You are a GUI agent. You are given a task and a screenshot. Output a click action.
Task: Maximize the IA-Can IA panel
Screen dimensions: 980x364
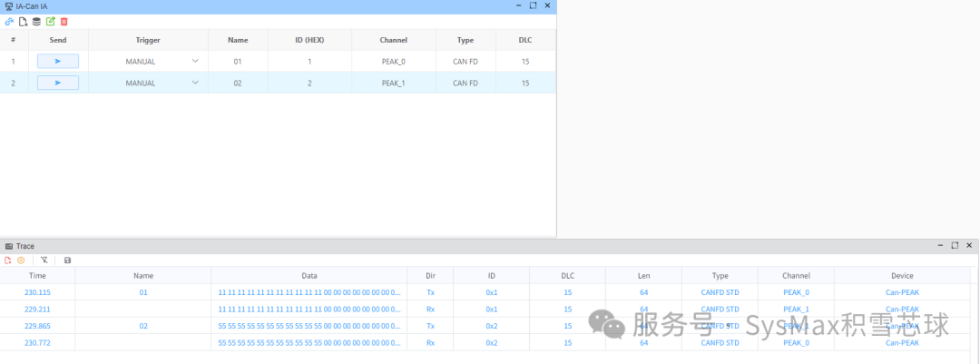pos(533,5)
